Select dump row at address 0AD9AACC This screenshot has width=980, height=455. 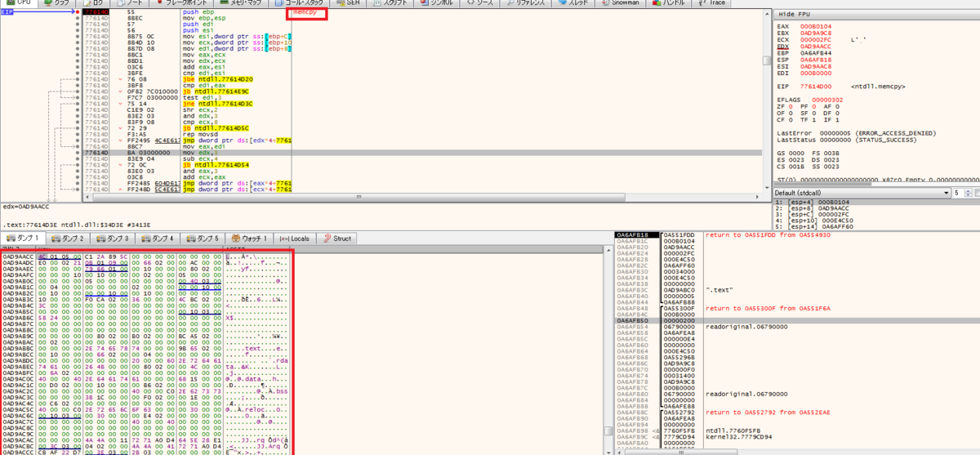click(147, 256)
